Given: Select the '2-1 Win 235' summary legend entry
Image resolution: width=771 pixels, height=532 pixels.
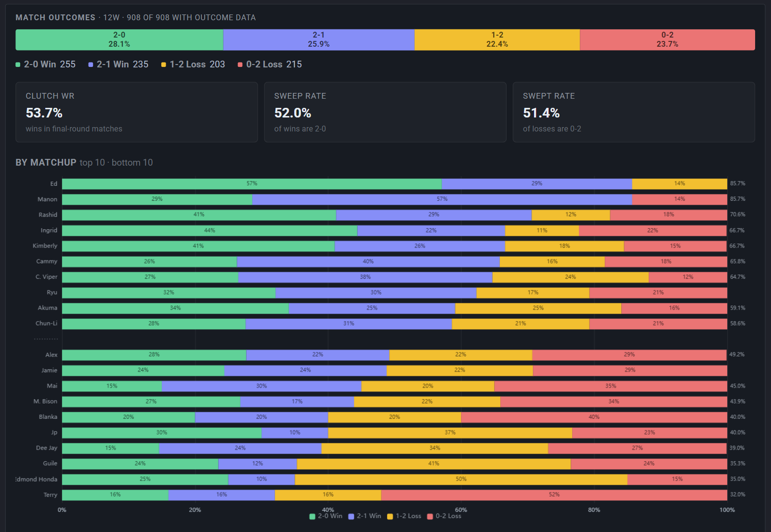Looking at the screenshot, I should click(118, 65).
